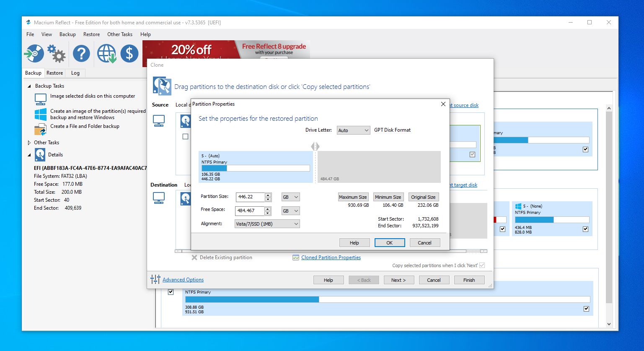
Task: Increase Partition Size with up spinner
Action: tap(268, 195)
